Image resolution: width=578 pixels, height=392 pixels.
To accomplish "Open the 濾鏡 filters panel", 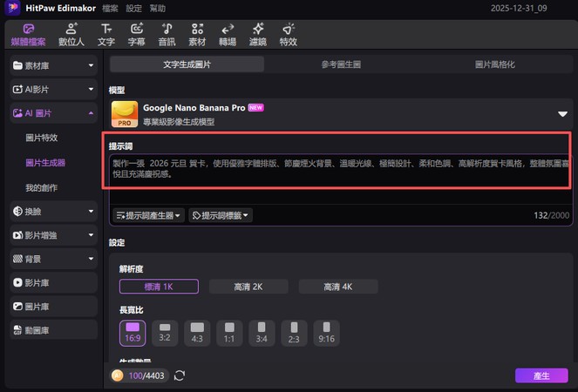I will point(258,35).
